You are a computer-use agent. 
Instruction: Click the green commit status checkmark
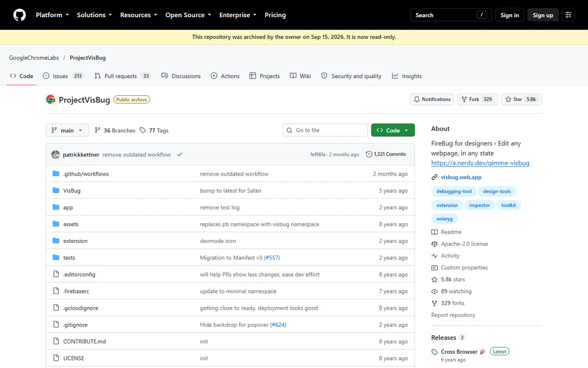click(180, 155)
